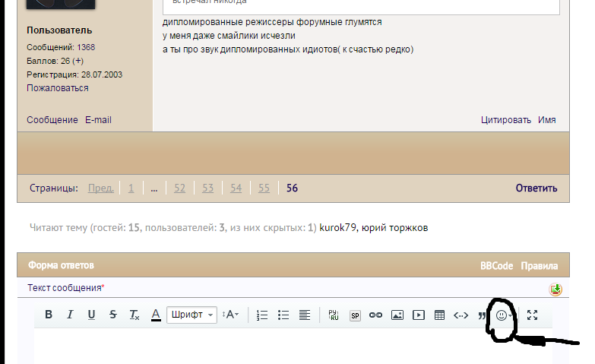
Task: Toggle italic text formatting
Action: click(70, 315)
